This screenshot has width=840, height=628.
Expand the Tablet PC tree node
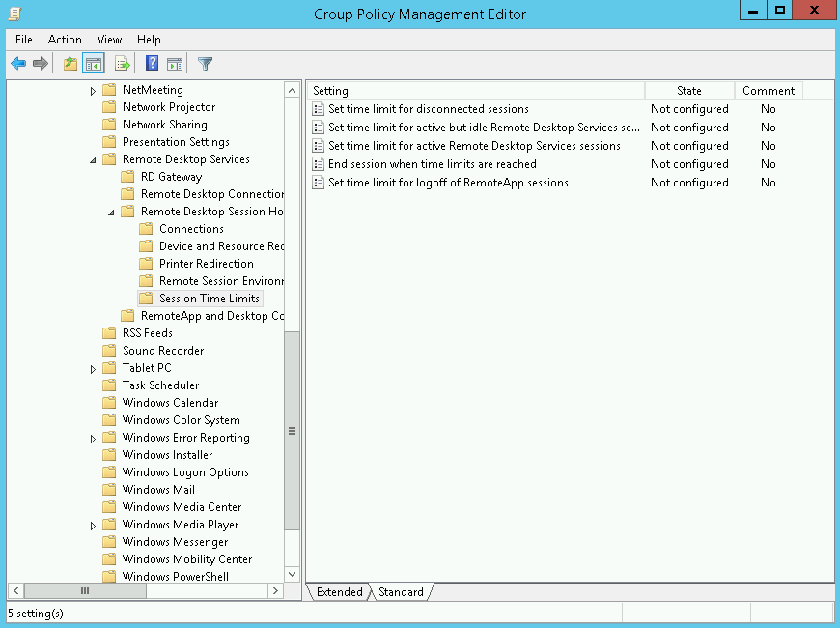point(93,369)
